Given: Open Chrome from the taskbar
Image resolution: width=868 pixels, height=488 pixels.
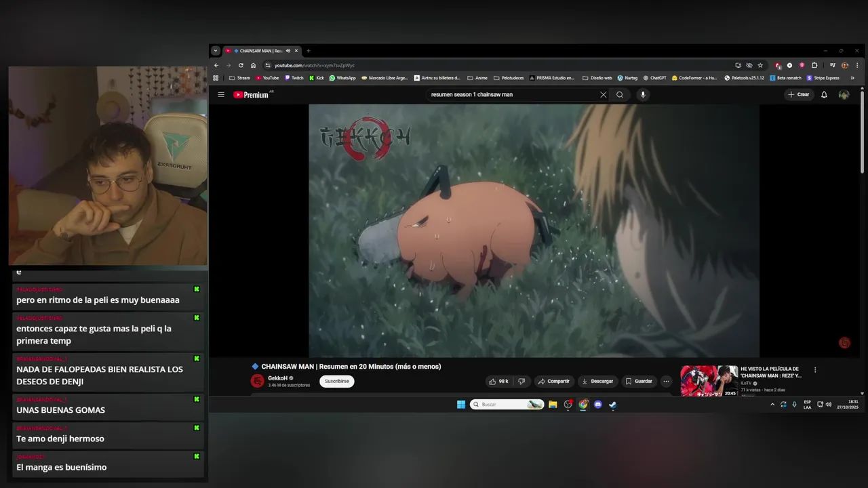Looking at the screenshot, I should click(583, 405).
